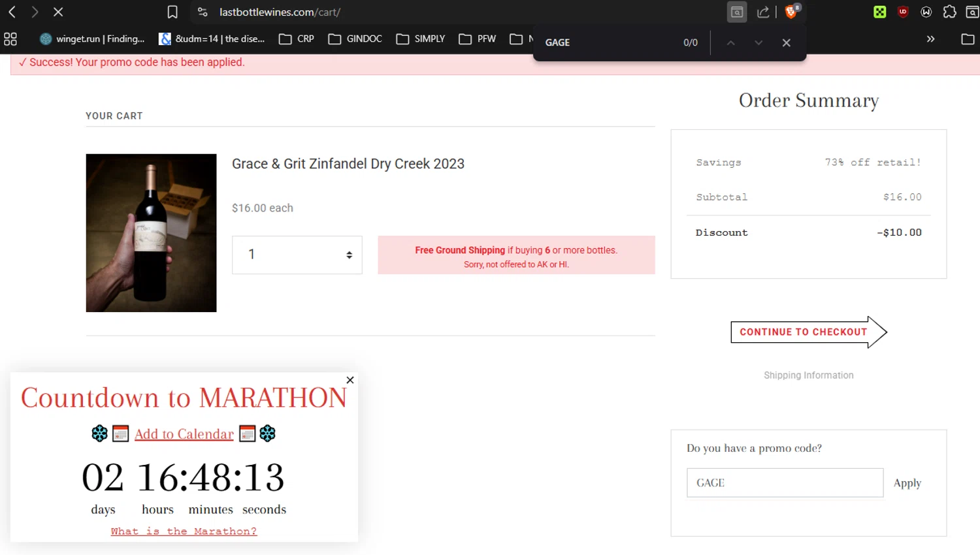Open the Shipping Information link

(809, 375)
